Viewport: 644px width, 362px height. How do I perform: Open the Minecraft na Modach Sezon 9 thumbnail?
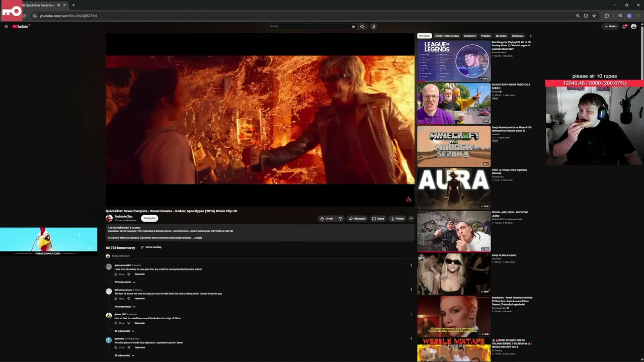pos(454,146)
